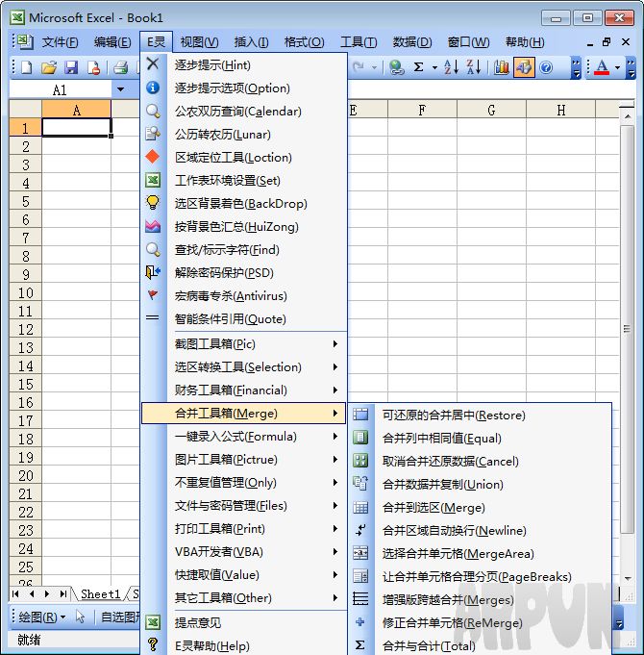Expand 截图工具箱(Pic) submenu

point(244,343)
